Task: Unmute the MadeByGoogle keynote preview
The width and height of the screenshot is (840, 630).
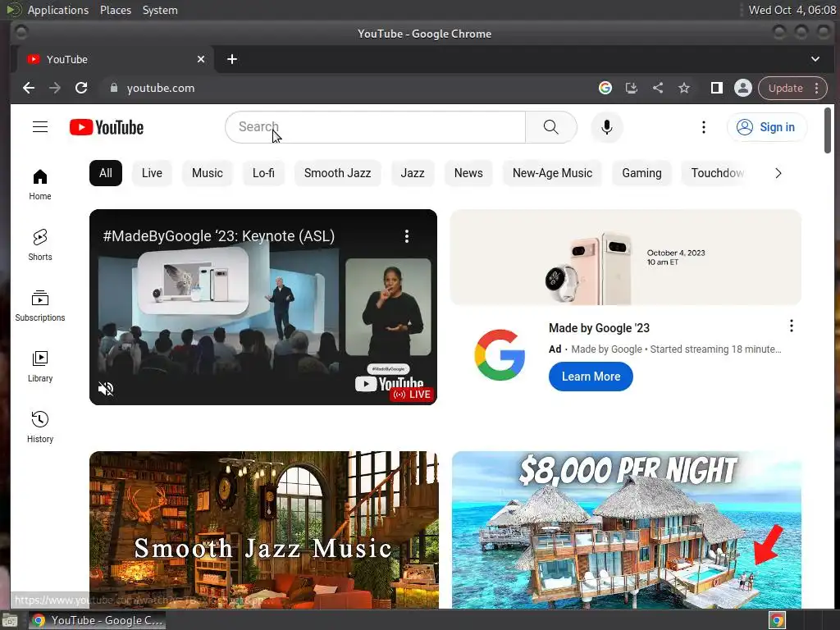Action: click(x=106, y=389)
